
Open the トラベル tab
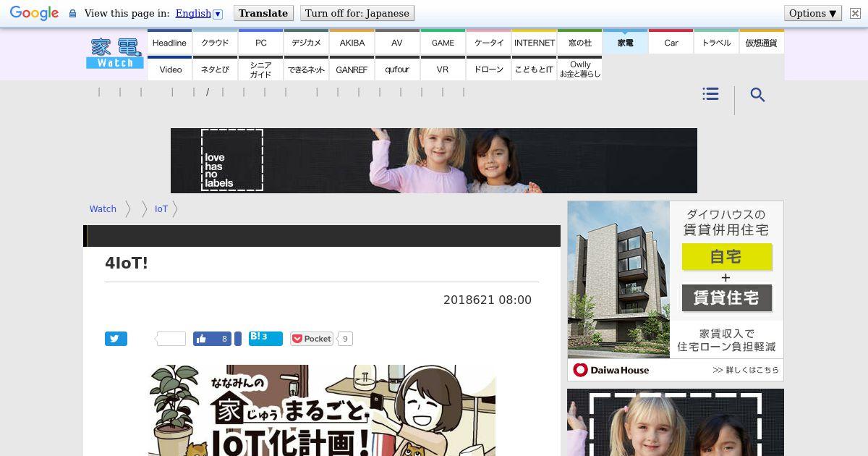coord(716,42)
